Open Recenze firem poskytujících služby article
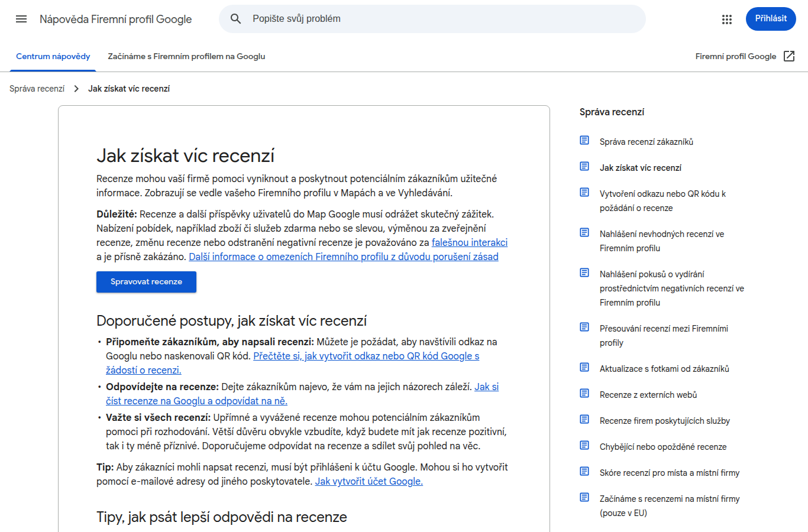This screenshot has width=808, height=532. point(665,421)
